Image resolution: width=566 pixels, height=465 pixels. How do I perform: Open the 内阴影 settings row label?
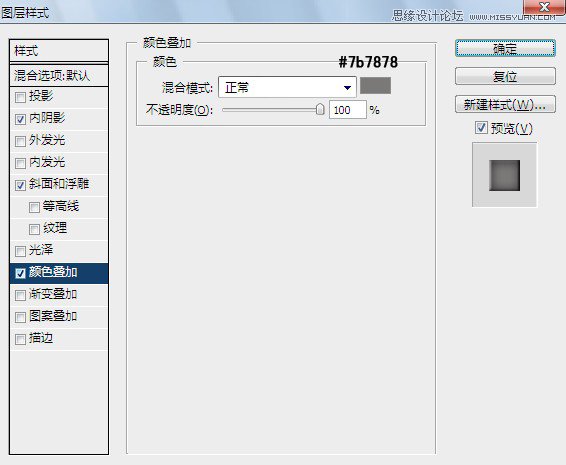pyautogui.click(x=47, y=118)
